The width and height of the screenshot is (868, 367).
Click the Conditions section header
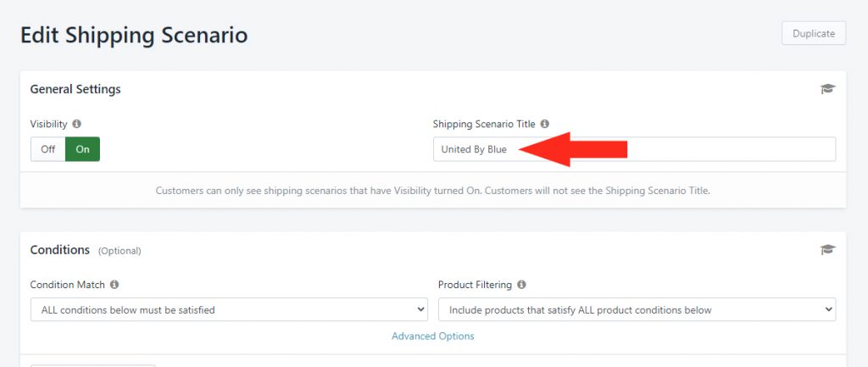pos(60,250)
